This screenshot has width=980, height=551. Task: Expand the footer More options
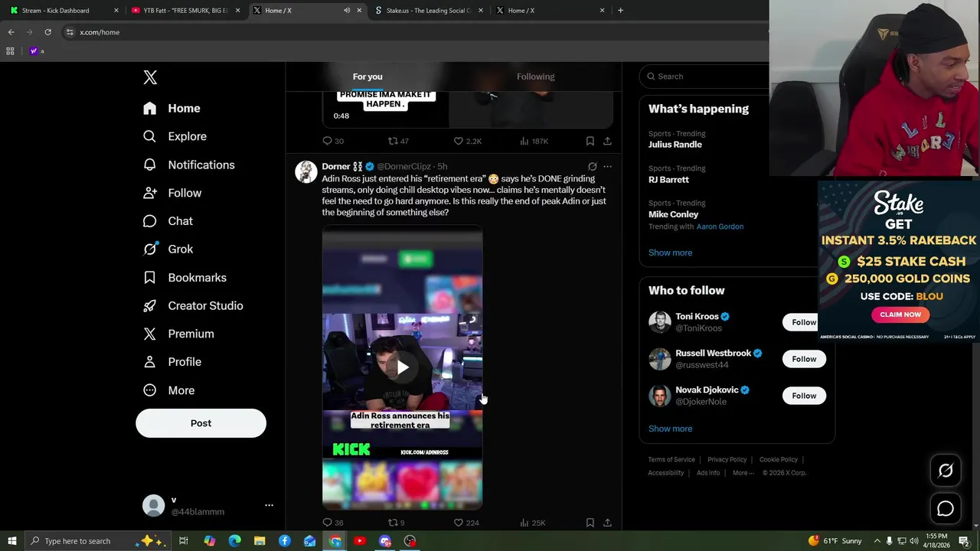click(x=742, y=473)
